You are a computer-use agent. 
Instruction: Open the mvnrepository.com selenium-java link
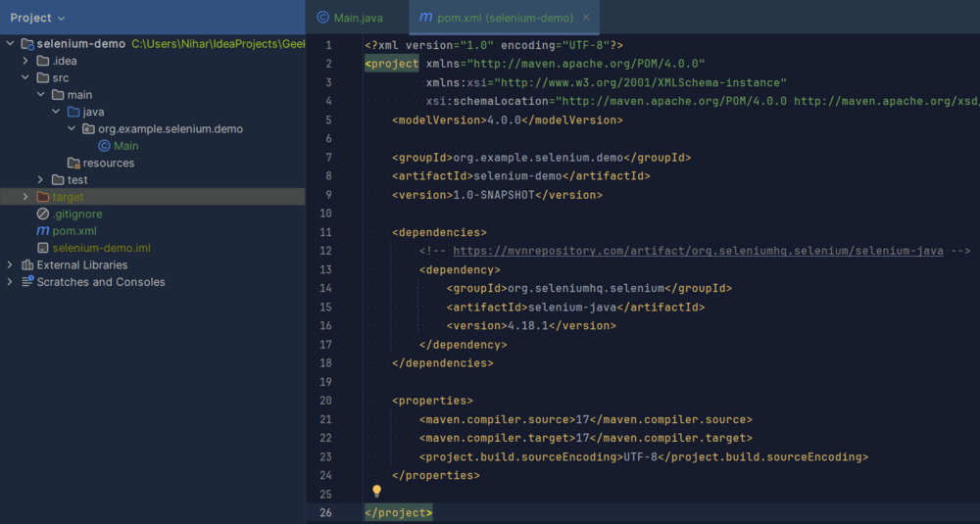tap(698, 251)
